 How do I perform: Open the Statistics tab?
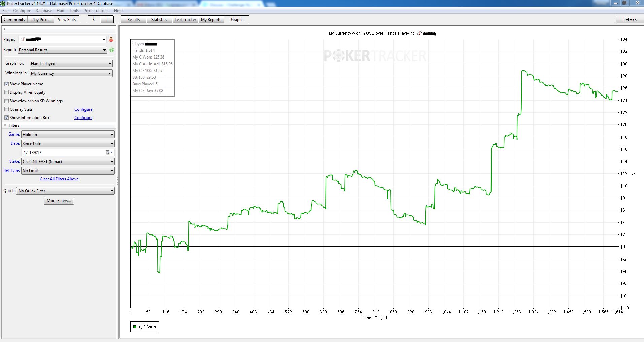(159, 20)
